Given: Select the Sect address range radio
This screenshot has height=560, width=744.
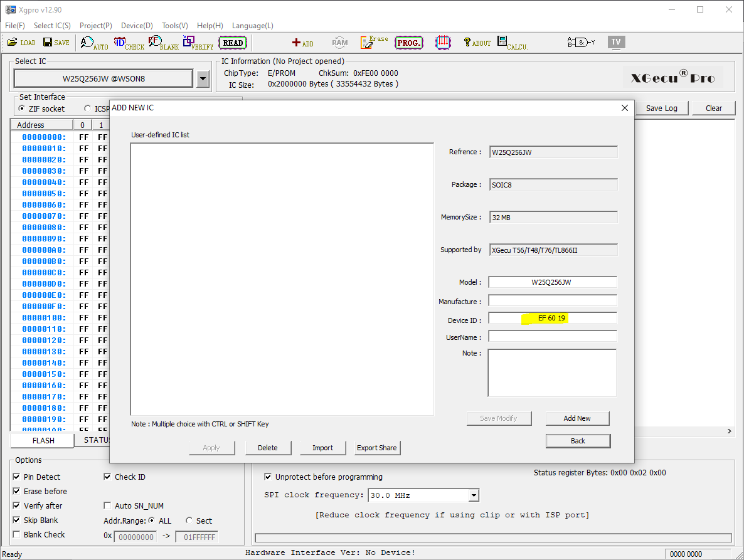Looking at the screenshot, I should (189, 520).
